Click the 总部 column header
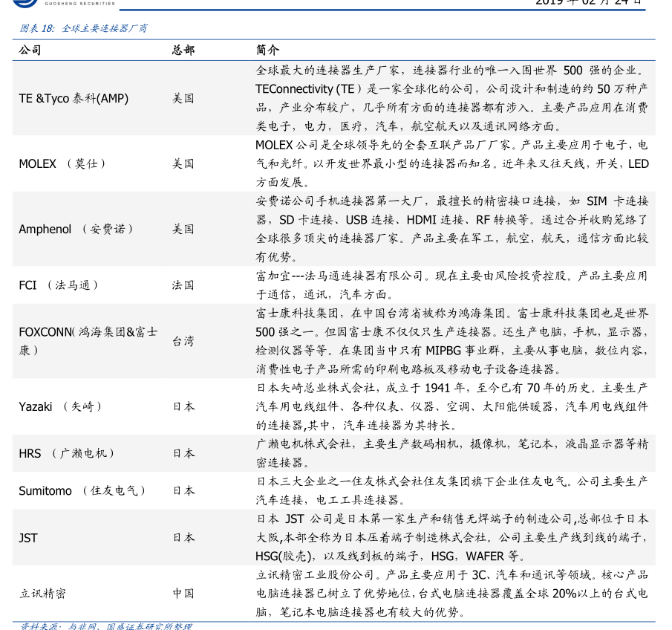The width and height of the screenshot is (672, 630). pyautogui.click(x=183, y=51)
